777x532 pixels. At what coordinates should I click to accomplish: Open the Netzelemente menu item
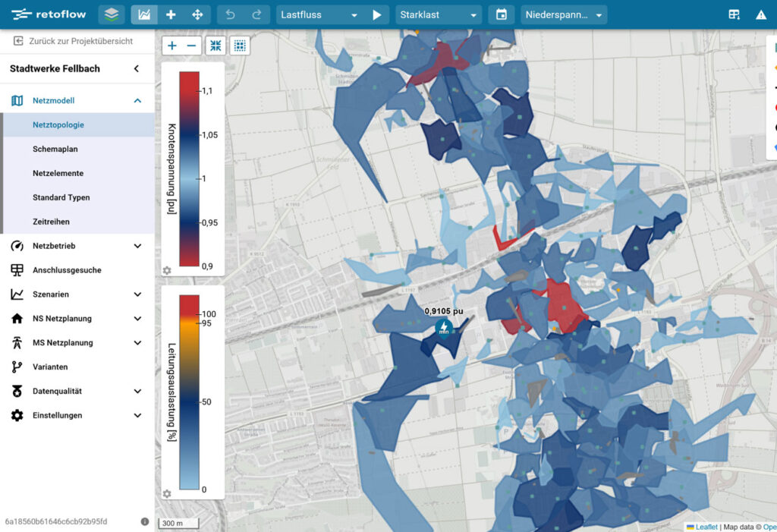pyautogui.click(x=79, y=174)
